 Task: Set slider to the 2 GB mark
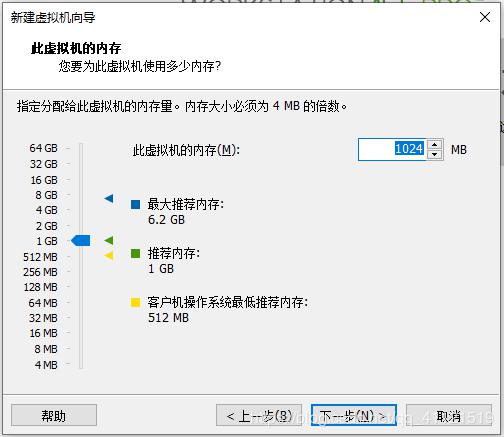click(81, 226)
